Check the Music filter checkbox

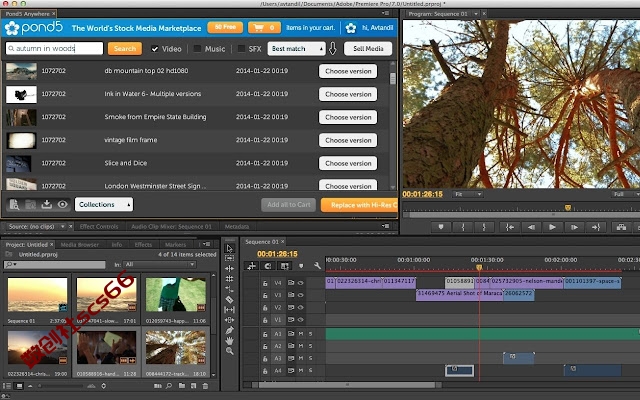(197, 49)
